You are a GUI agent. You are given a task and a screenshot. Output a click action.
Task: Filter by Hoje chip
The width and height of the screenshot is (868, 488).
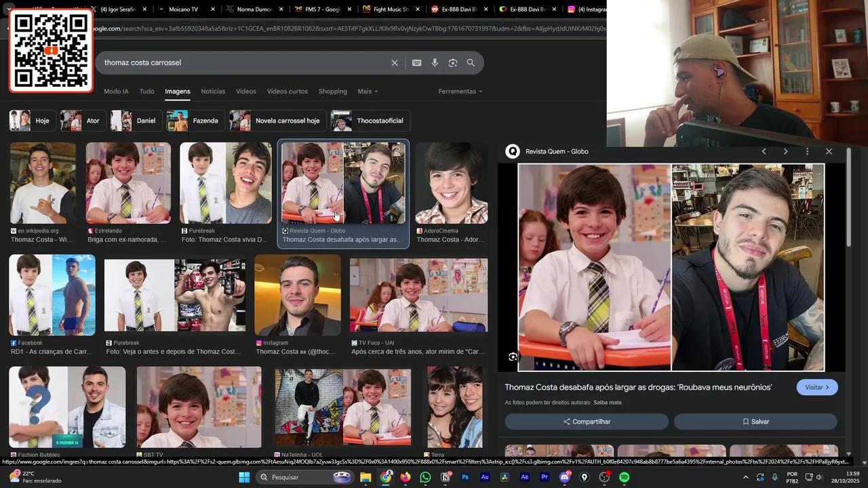31,121
